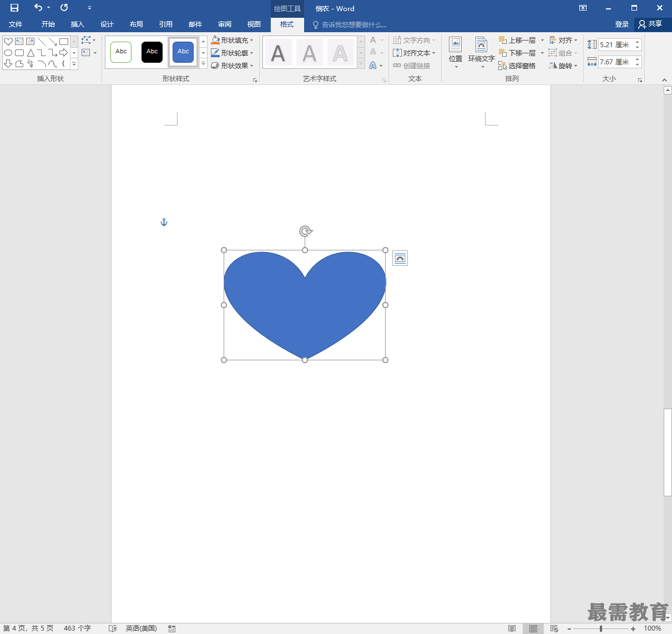
Task: Customize quick access toolbar dropdown
Action: [x=89, y=8]
